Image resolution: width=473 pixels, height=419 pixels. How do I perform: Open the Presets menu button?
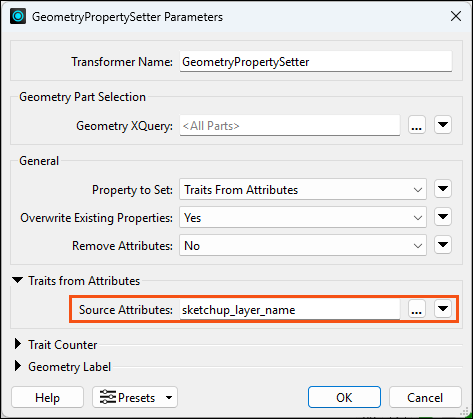pyautogui.click(x=135, y=397)
